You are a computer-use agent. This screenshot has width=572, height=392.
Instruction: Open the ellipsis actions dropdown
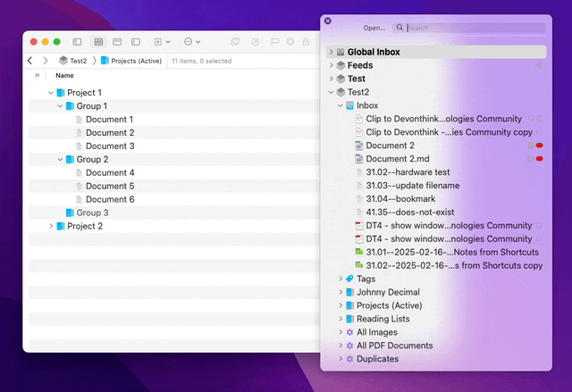tap(191, 42)
